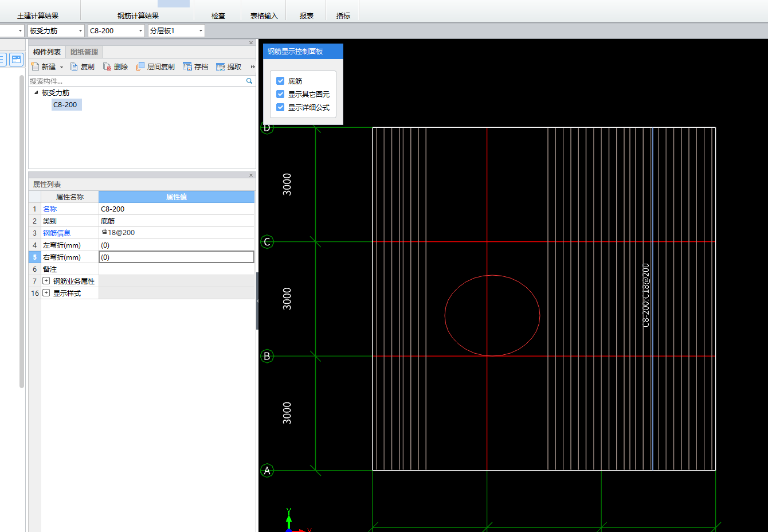Viewport: 768px width, 532px height.
Task: Expand the toolbar overflow arrows next to 提取
Action: tap(253, 66)
